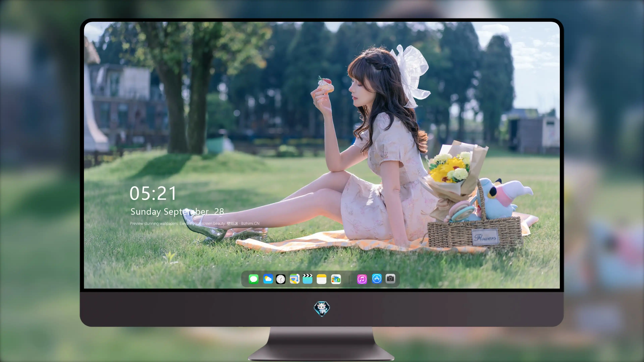Image resolution: width=644 pixels, height=362 pixels.
Task: Launch the Videos clapperboard app
Action: 308,279
